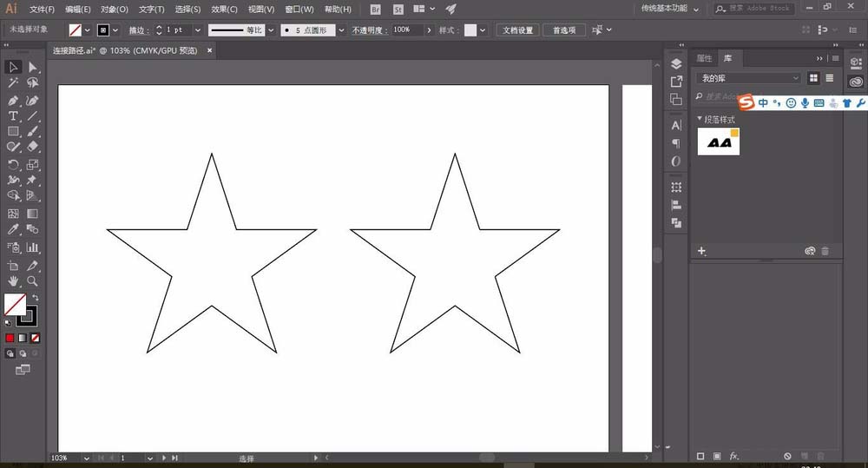This screenshot has width=868, height=468.
Task: Click stroke weight stepper arrows
Action: (x=159, y=30)
